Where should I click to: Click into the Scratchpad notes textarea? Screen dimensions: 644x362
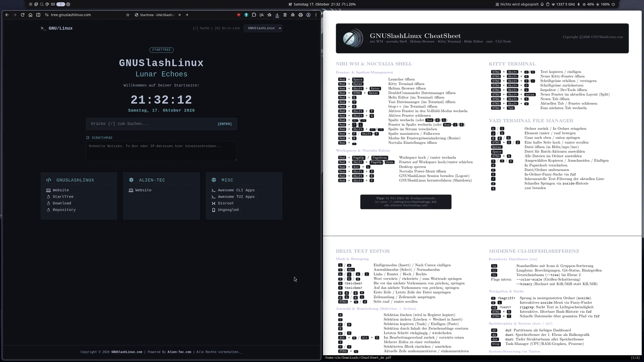tap(161, 151)
